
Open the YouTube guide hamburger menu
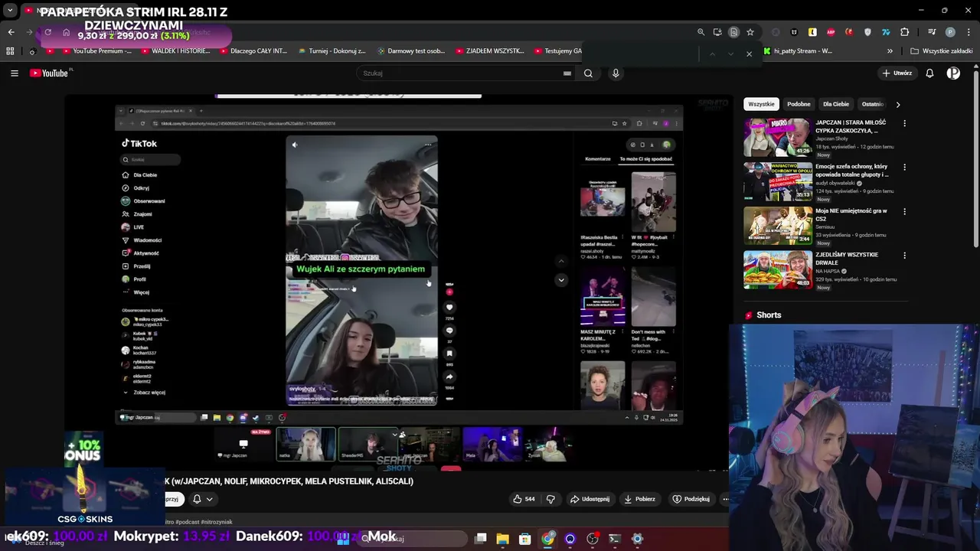tap(14, 73)
